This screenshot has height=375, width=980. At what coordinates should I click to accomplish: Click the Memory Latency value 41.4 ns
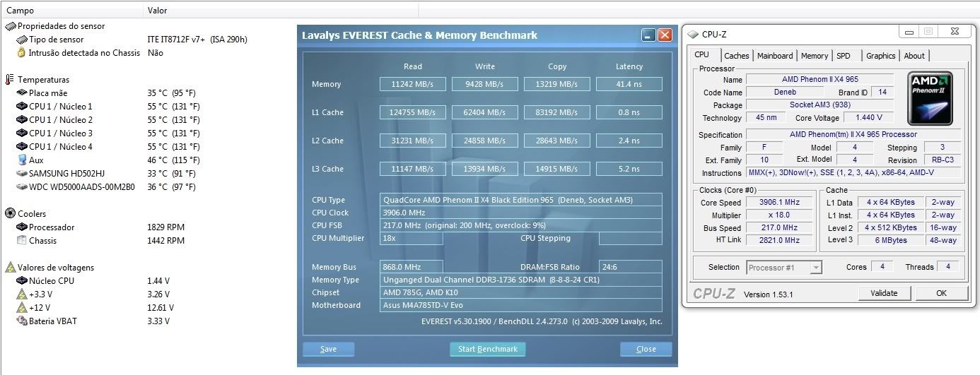click(x=629, y=84)
